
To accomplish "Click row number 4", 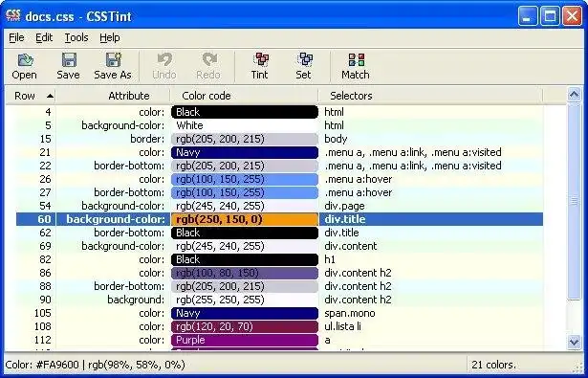I will pos(48,112).
